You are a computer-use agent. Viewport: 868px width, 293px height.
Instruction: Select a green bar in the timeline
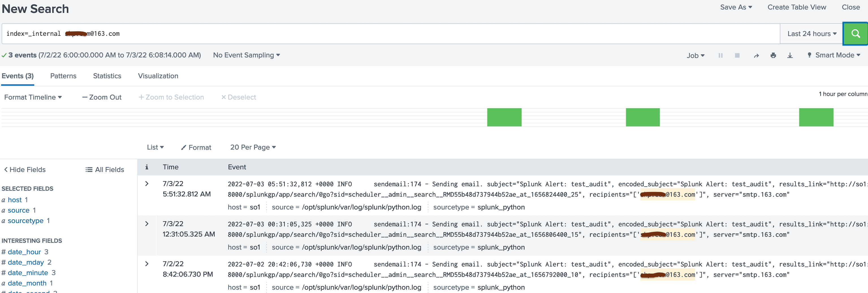click(x=504, y=117)
